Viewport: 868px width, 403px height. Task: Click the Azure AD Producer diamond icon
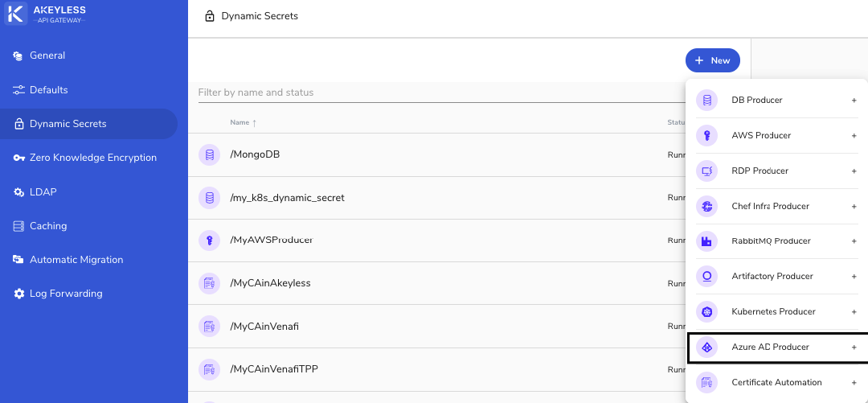click(x=706, y=347)
